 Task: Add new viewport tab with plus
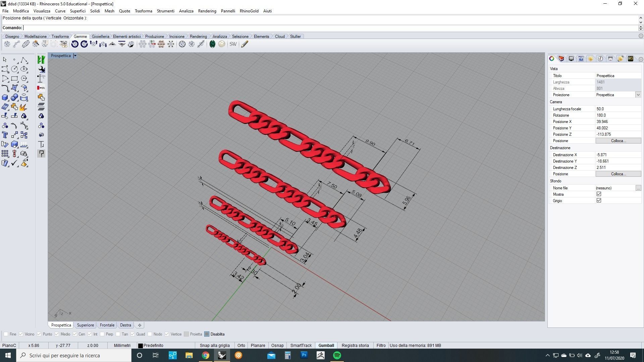[x=140, y=325]
